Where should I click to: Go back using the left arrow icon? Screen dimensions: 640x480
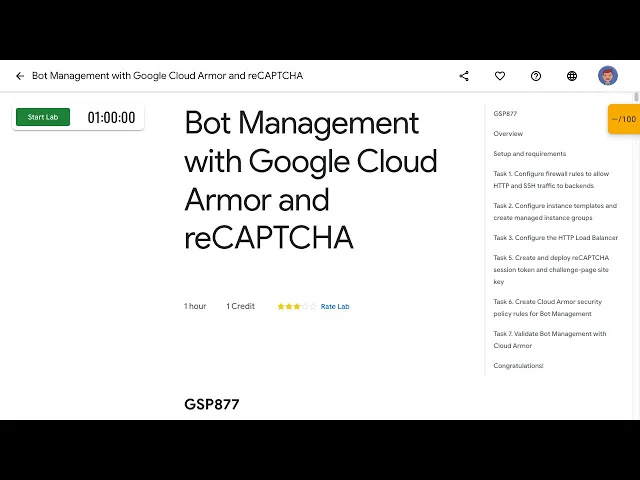pyautogui.click(x=20, y=76)
